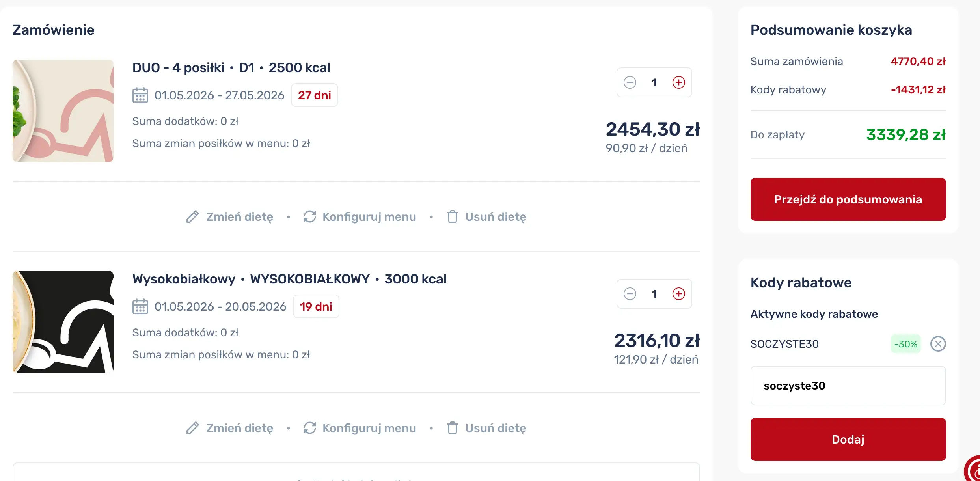Screen dimensions: 980x481
Task: Click the soczyste30 discount code input field
Action: (x=848, y=385)
